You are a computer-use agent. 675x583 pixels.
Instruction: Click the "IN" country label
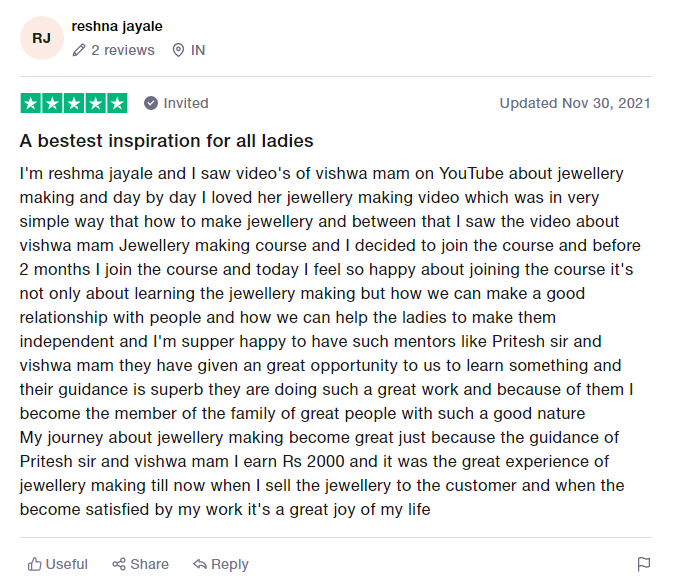(x=198, y=50)
